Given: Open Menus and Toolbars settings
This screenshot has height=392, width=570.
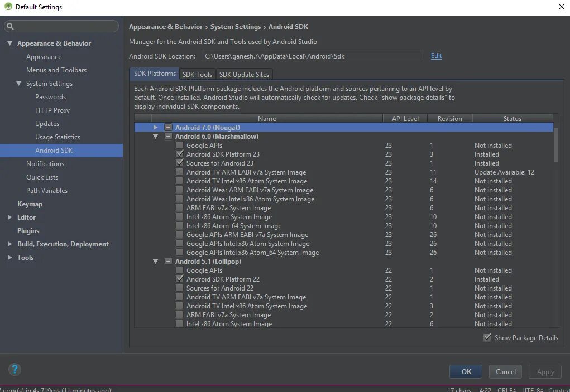Looking at the screenshot, I should click(56, 70).
